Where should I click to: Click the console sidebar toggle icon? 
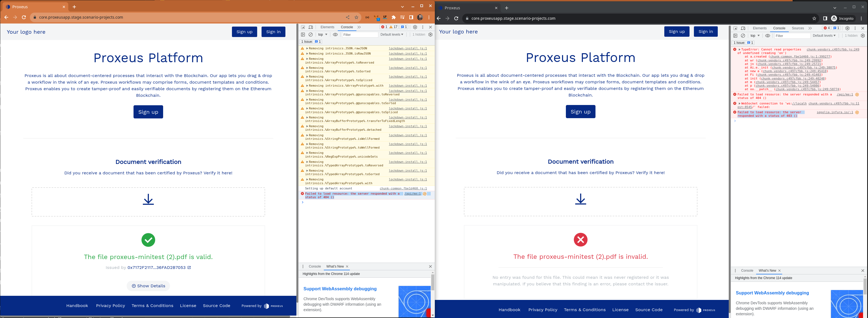click(x=303, y=34)
